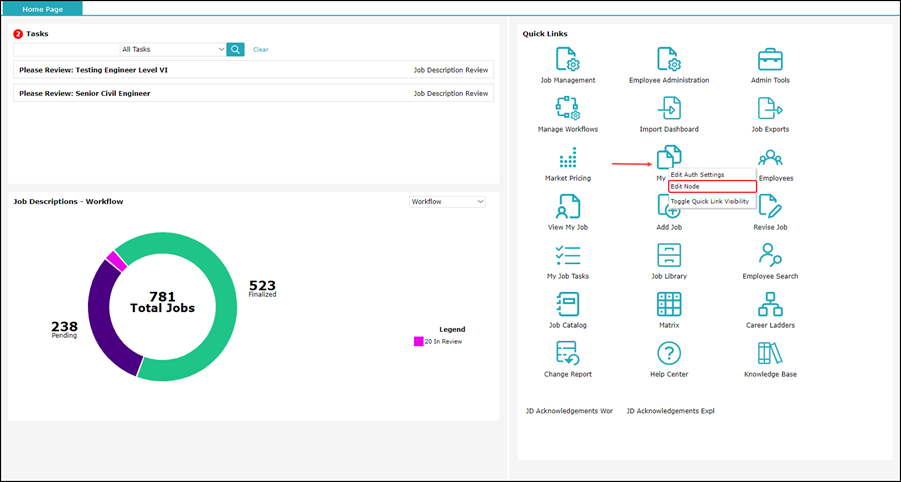Image resolution: width=901 pixels, height=482 pixels.
Task: Open the Market Pricing icon
Action: click(567, 157)
